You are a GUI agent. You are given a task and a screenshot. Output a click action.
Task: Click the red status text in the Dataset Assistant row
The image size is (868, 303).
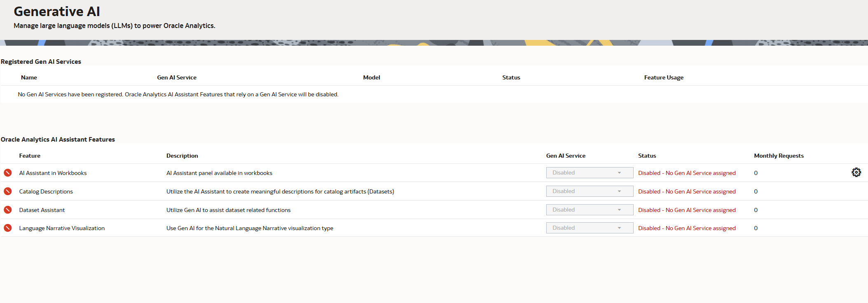point(687,210)
